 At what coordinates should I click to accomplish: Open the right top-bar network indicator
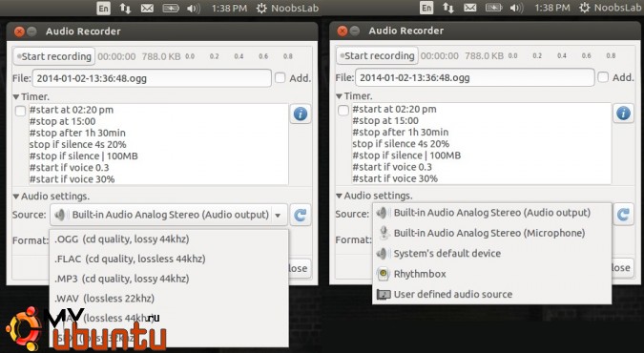[x=448, y=8]
